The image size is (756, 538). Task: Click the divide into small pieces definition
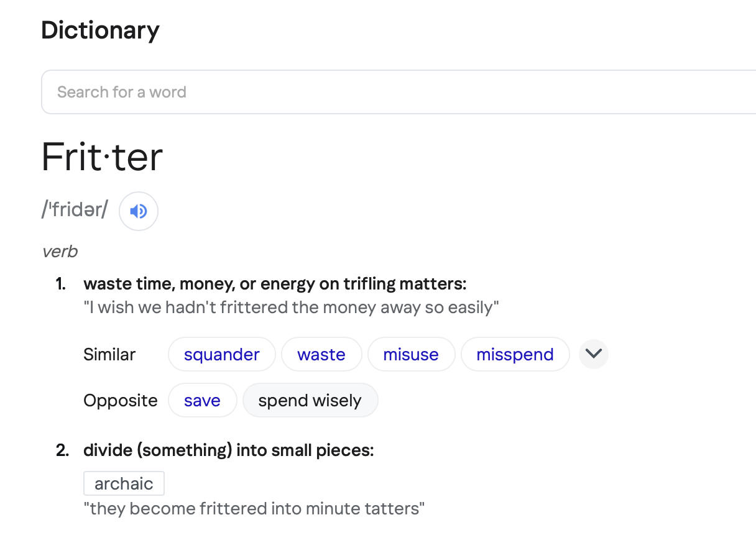pos(229,450)
